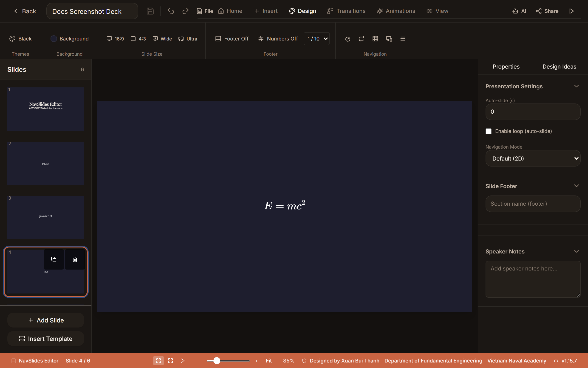Collapse the Presentation Settings section

(x=576, y=86)
